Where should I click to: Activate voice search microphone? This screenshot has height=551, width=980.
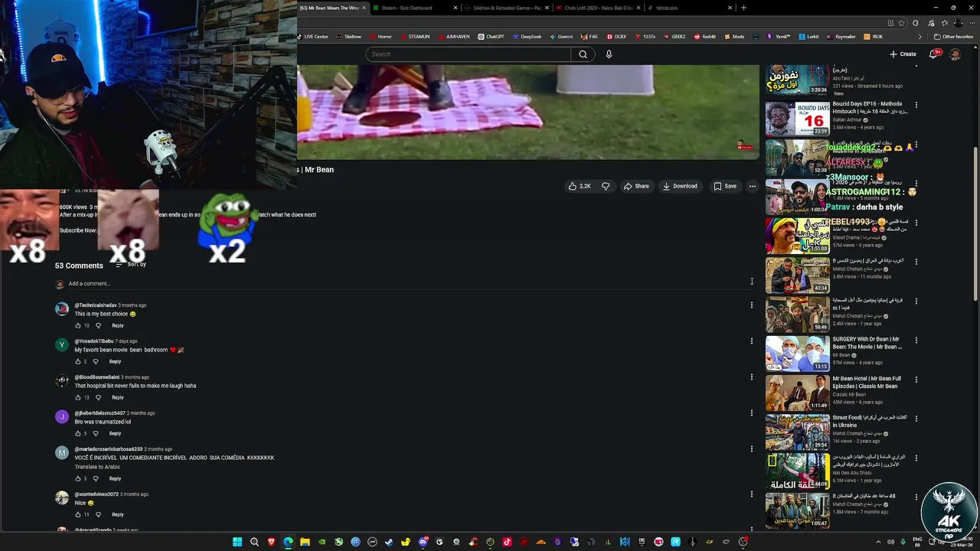point(609,54)
